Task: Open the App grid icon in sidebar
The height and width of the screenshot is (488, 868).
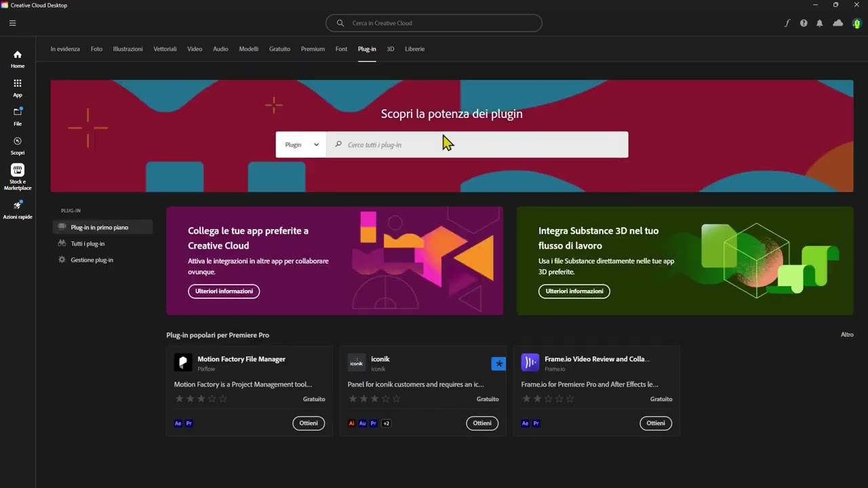Action: point(18,88)
